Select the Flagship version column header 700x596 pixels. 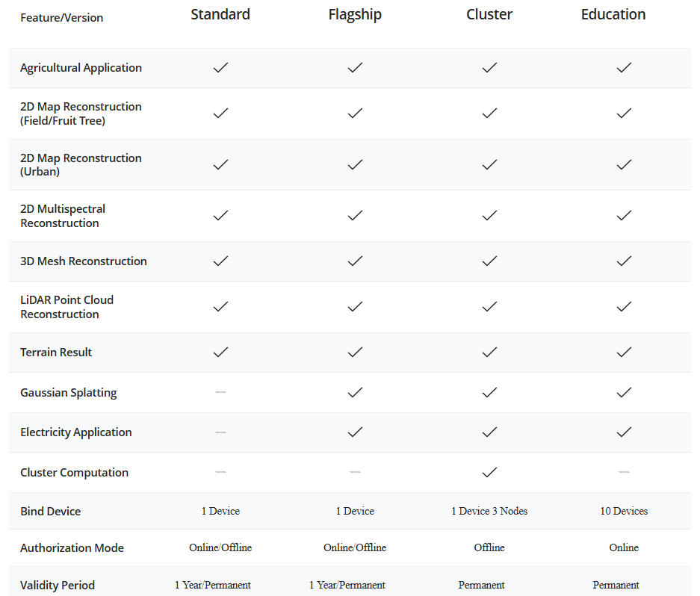pos(355,14)
